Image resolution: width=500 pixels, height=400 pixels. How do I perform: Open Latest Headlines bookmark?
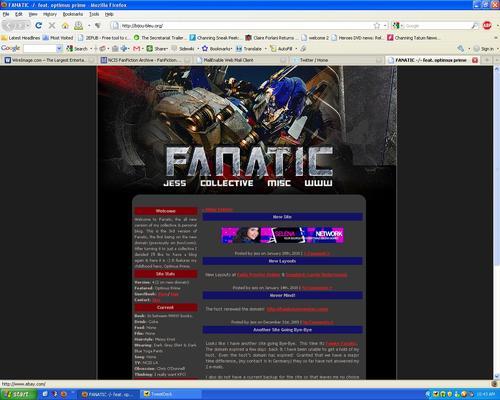(21, 38)
